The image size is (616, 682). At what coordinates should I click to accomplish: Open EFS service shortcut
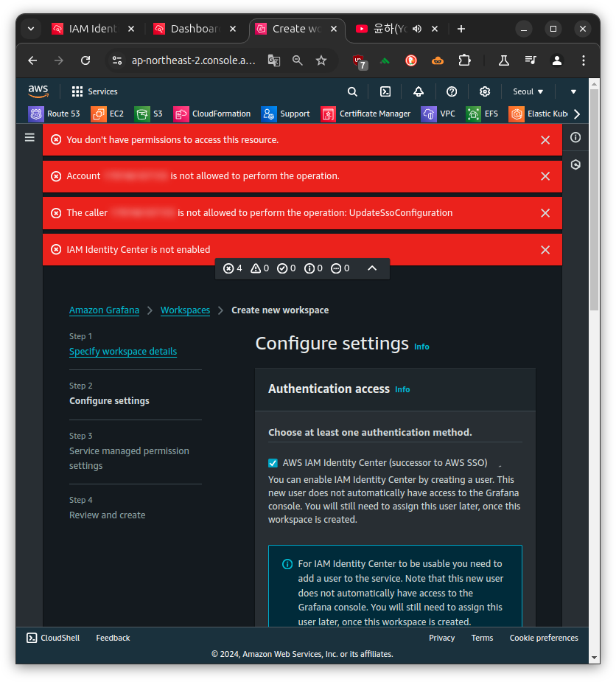point(482,114)
